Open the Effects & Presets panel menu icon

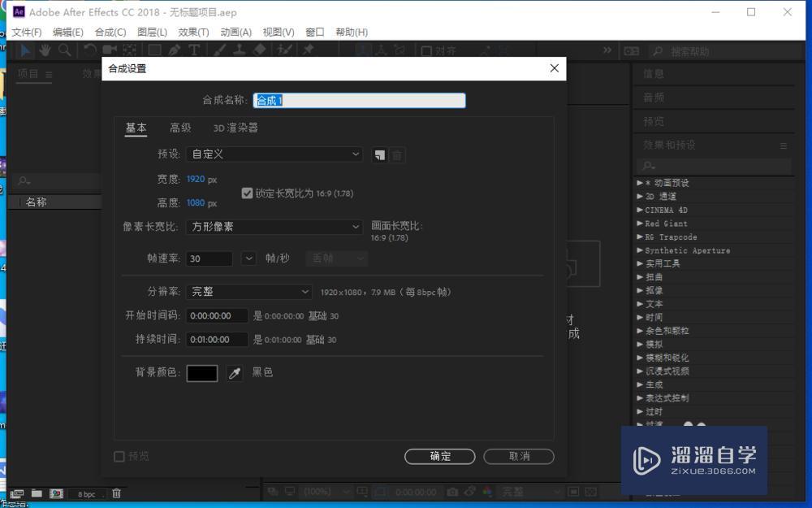(x=784, y=146)
